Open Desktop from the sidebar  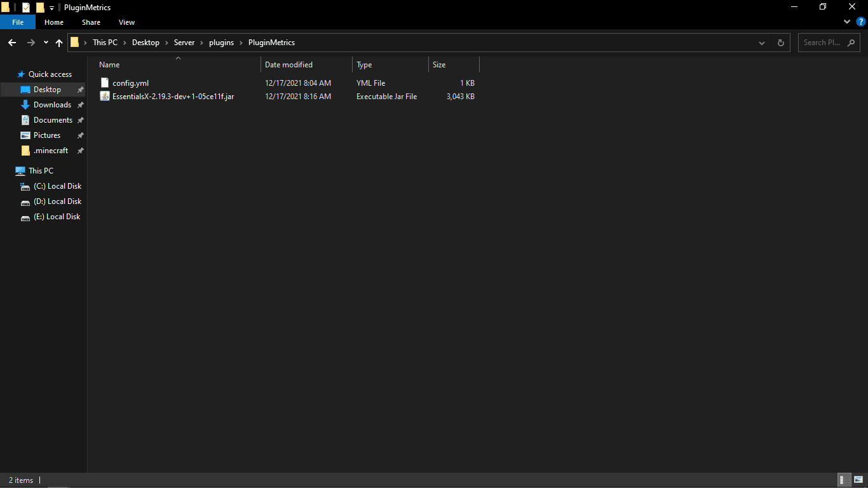[x=47, y=90]
